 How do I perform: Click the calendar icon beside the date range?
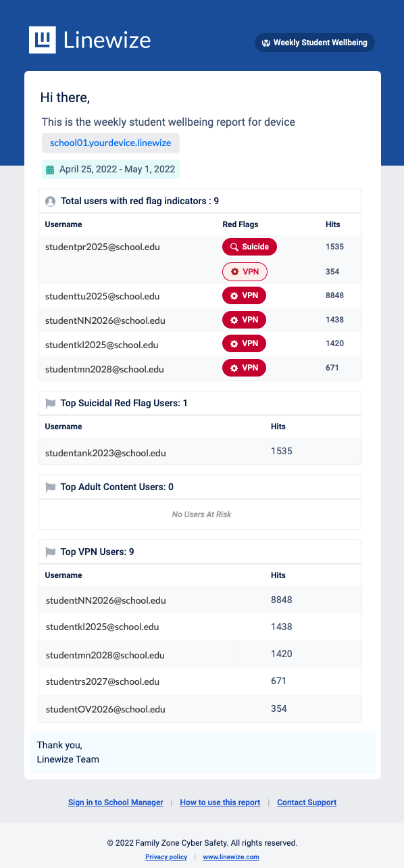coord(50,169)
